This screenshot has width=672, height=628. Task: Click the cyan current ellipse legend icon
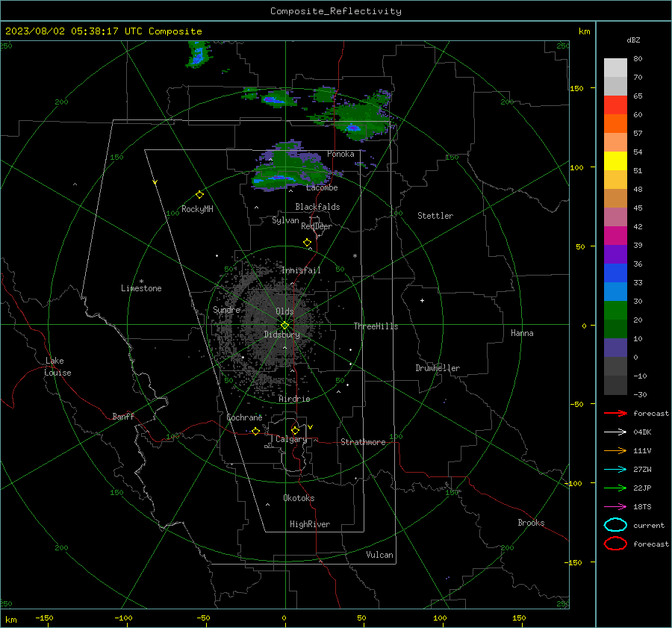point(615,525)
